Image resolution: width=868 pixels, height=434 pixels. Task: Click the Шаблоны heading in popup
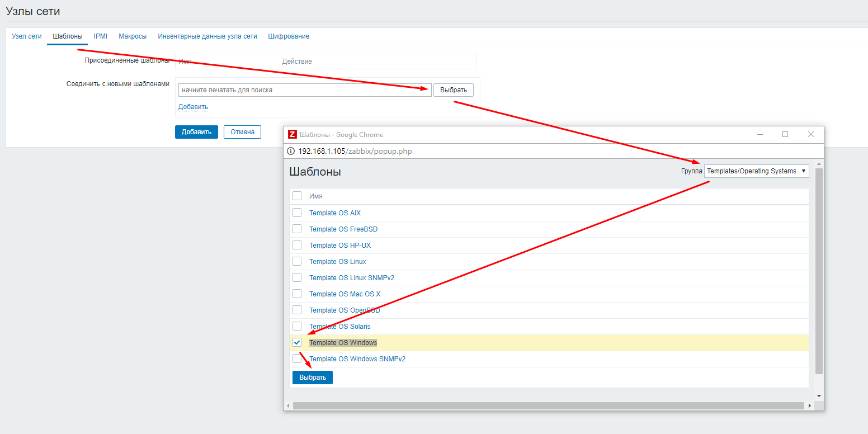pyautogui.click(x=315, y=172)
